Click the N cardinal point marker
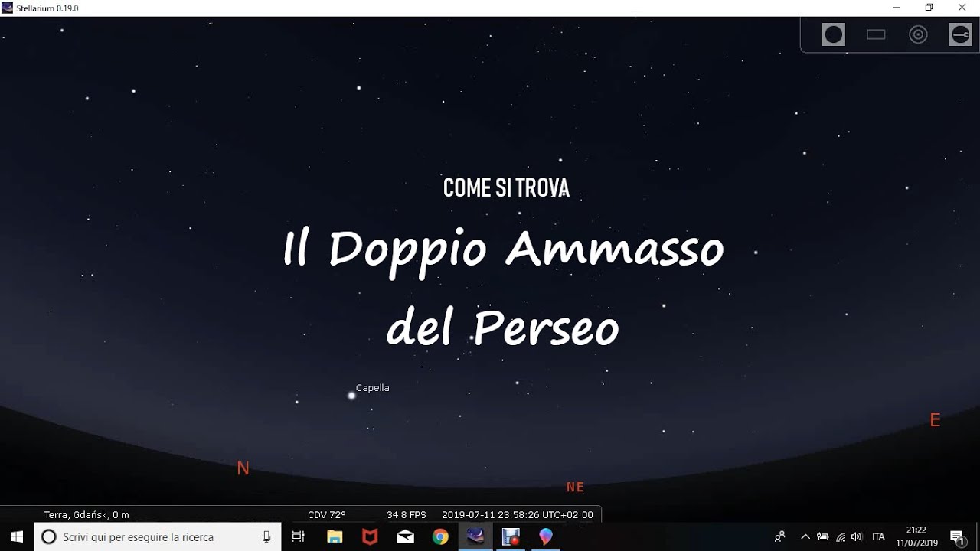Image resolution: width=980 pixels, height=551 pixels. tap(243, 468)
